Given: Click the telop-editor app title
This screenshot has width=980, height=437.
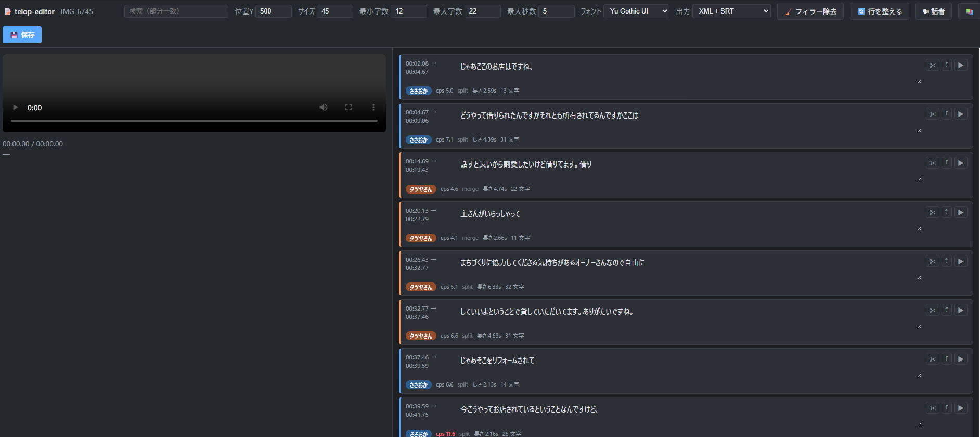Looking at the screenshot, I should (x=34, y=11).
